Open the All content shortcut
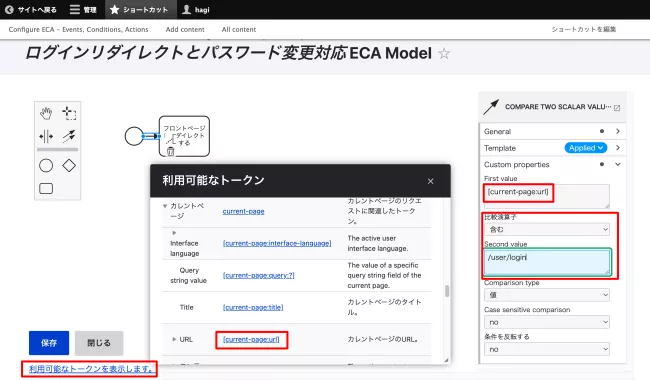650x380 pixels. (x=239, y=29)
